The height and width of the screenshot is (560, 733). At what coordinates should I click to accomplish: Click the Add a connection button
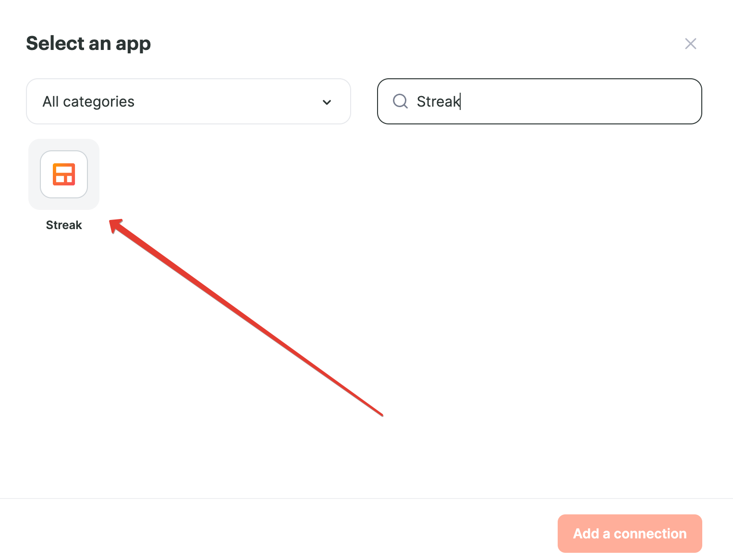[630, 534]
